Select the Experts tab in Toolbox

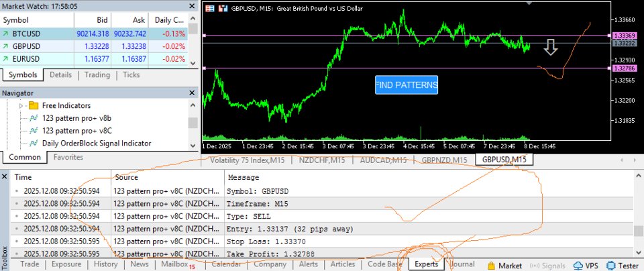[427, 264]
